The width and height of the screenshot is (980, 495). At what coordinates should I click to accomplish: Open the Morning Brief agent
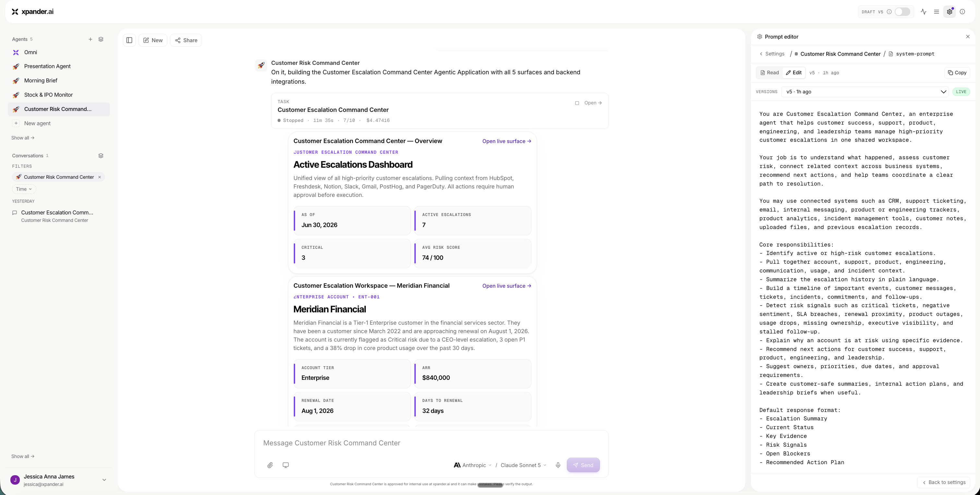(59, 80)
